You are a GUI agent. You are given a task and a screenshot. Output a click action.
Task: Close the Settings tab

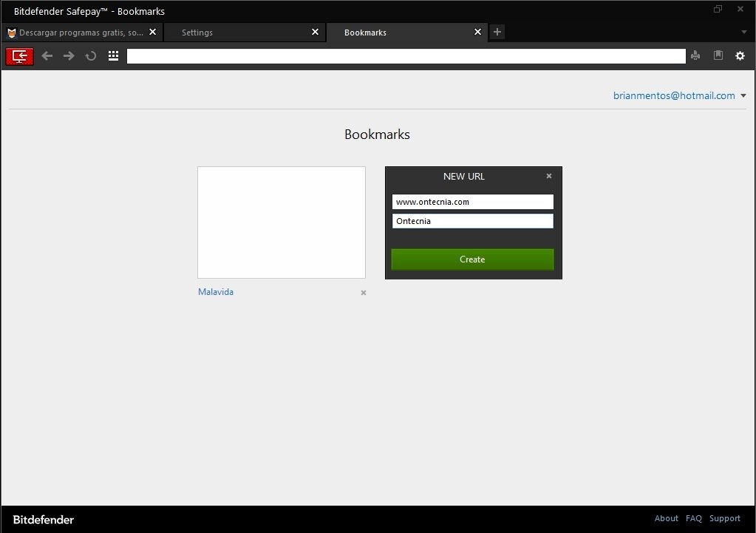click(x=315, y=32)
